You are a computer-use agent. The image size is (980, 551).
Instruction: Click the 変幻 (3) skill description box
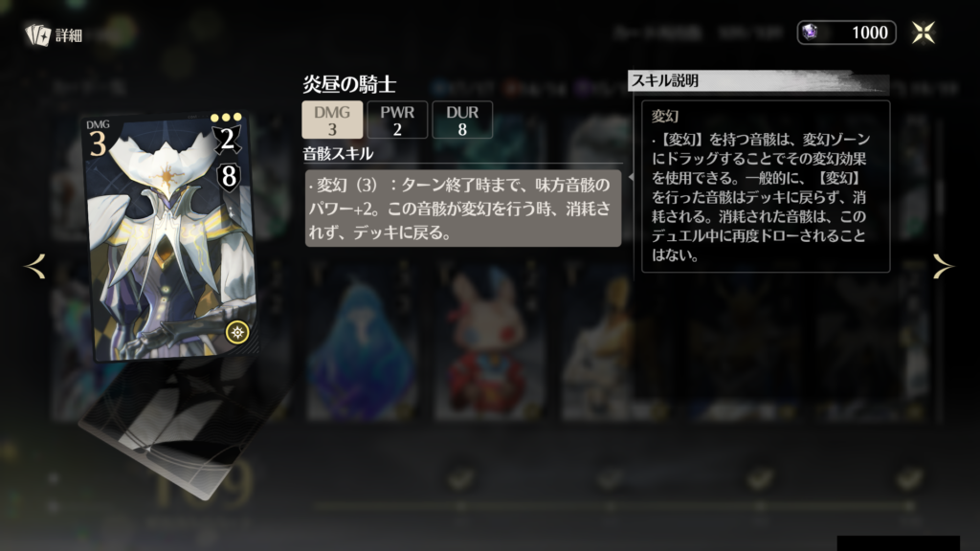tap(462, 209)
